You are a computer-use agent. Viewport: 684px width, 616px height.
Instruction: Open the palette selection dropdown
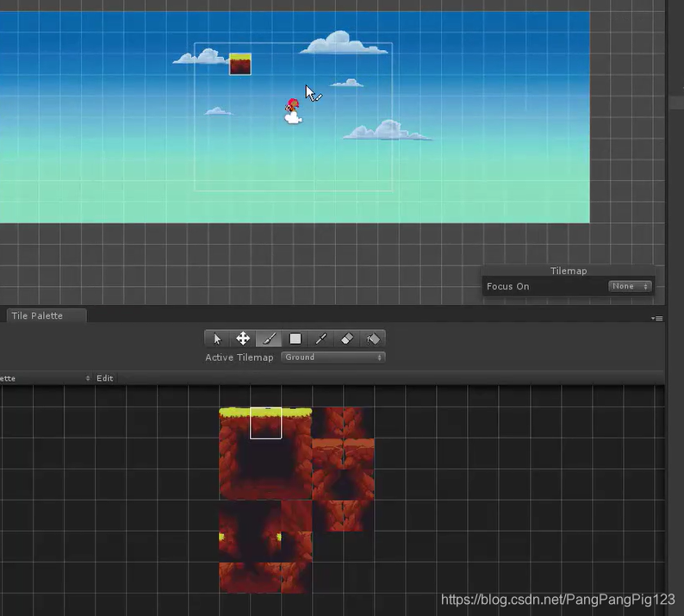pyautogui.click(x=46, y=378)
